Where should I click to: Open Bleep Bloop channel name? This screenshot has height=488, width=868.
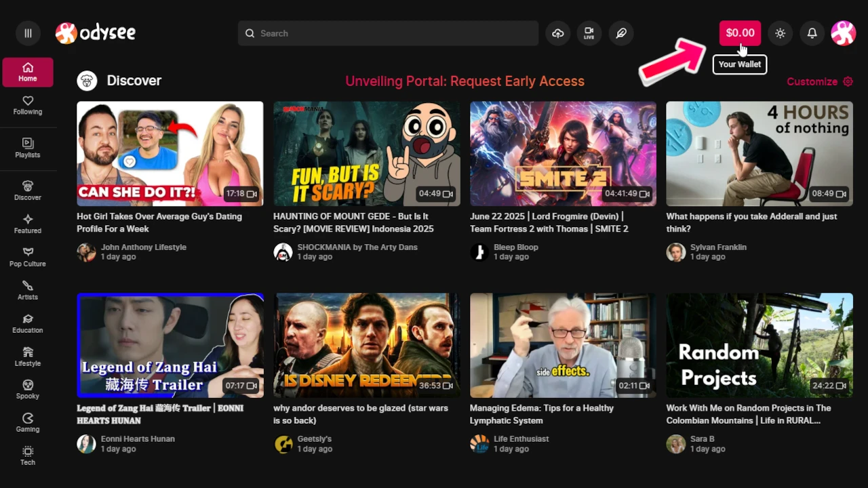point(516,247)
